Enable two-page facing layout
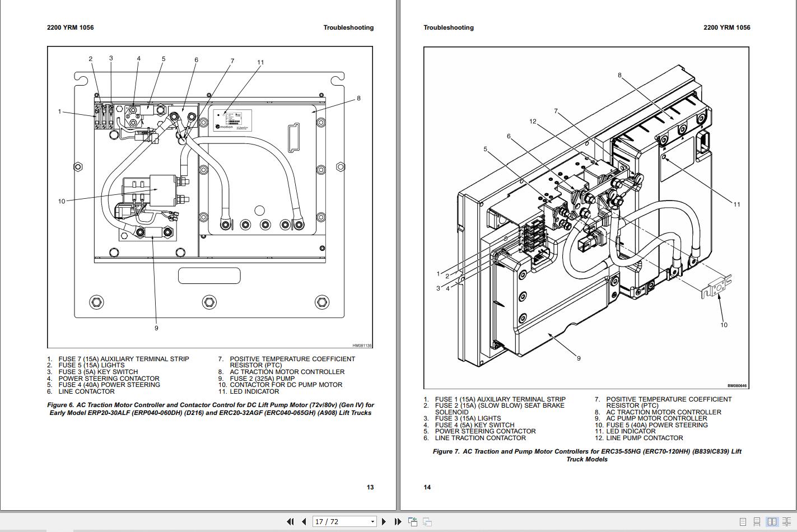This screenshot has height=532, width=797. tap(772, 521)
